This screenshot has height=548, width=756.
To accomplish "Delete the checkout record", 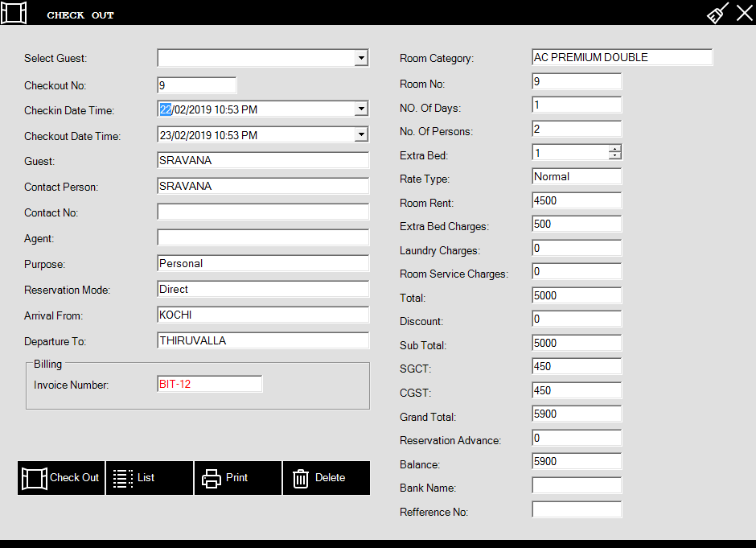I will click(x=327, y=478).
